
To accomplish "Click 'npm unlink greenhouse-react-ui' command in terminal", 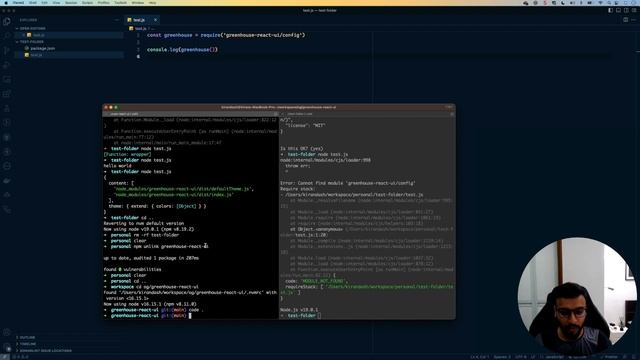I will [171, 247].
